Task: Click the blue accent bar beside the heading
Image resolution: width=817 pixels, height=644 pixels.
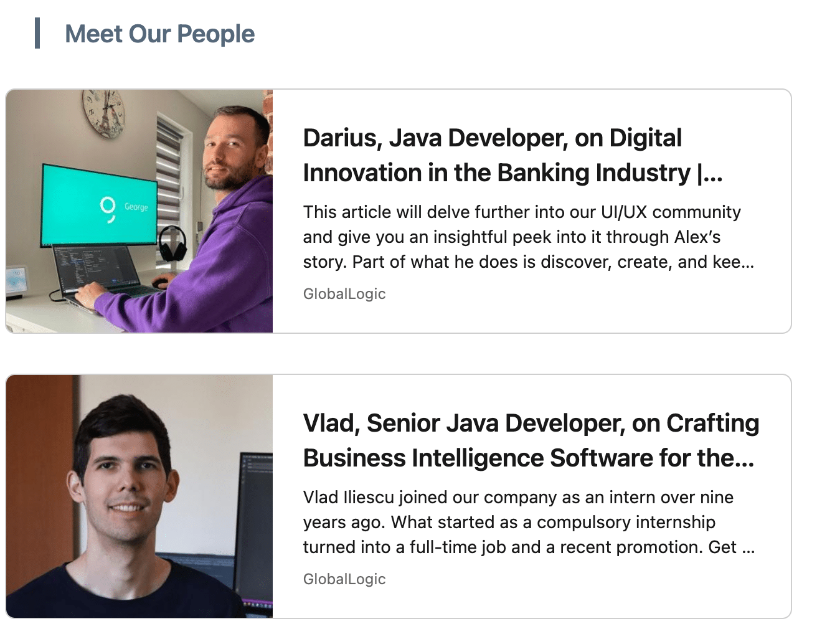Action: [x=39, y=34]
